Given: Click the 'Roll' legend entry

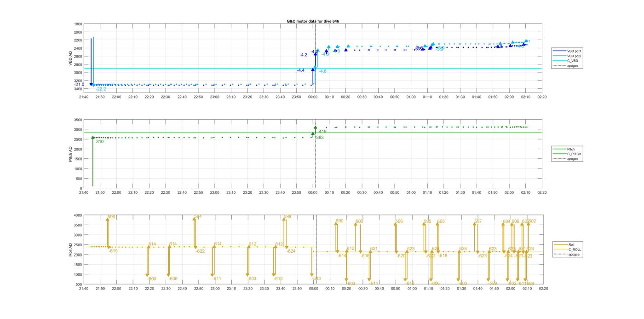Looking at the screenshot, I should coord(571,244).
